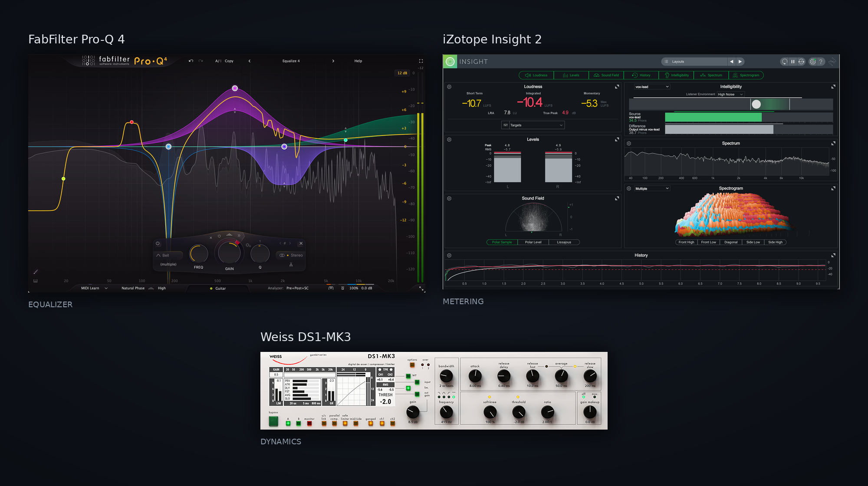Click the GAIN knob in Pro-Q 4

[x=229, y=252]
